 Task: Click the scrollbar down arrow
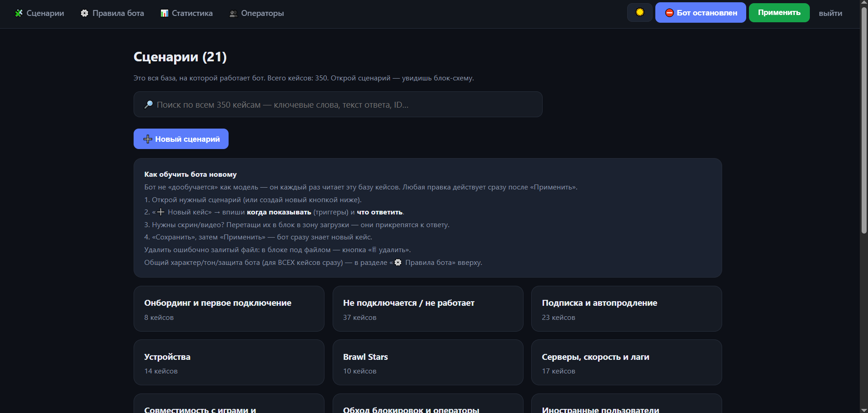tap(864, 410)
